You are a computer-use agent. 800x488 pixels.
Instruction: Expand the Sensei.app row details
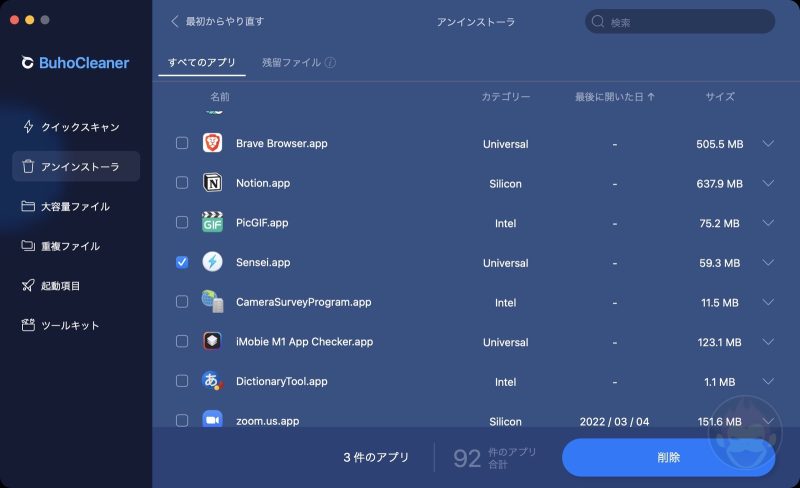click(768, 262)
